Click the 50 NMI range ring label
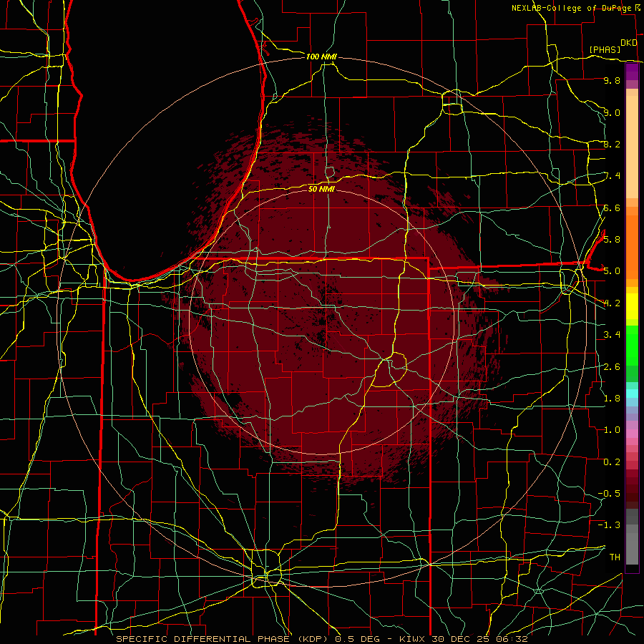Viewport: 644px width, 644px height. pos(321,189)
